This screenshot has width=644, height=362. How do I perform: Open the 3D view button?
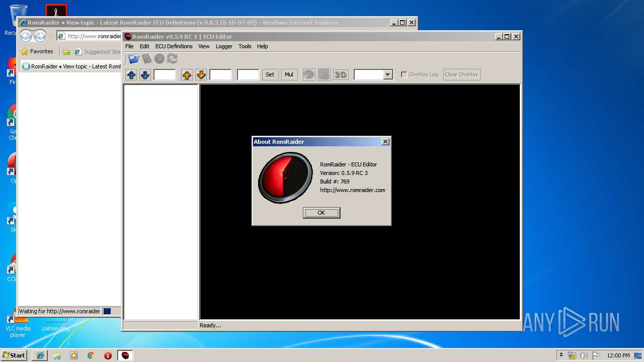tap(341, 75)
